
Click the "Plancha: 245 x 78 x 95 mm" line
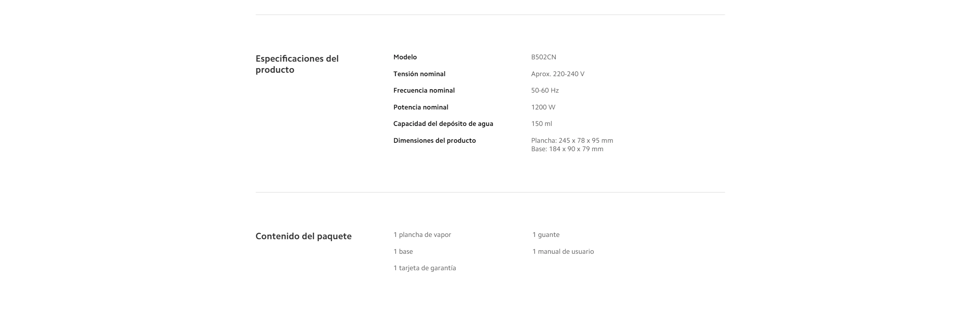click(x=572, y=140)
